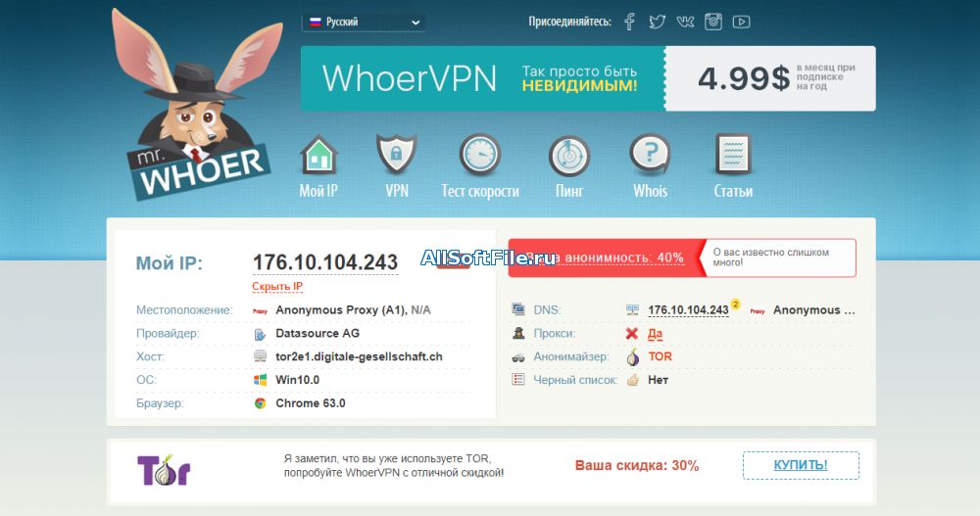Click the Мой IP house icon
Viewport: 980px width, 516px height.
click(318, 155)
